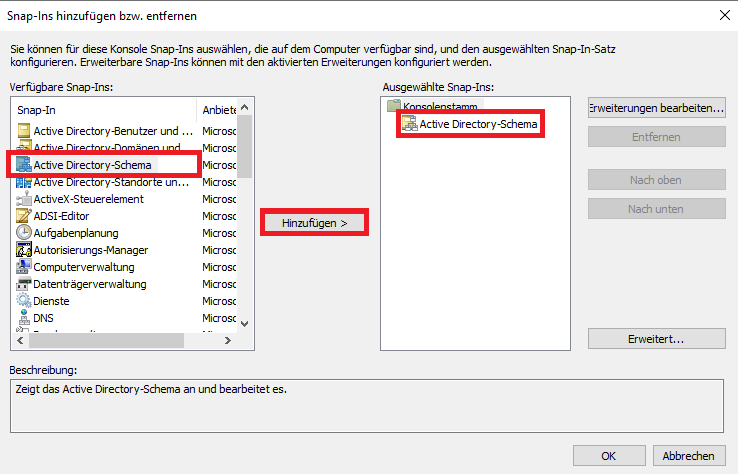Open Erweiterungen bearbeiten dialog

tap(656, 107)
